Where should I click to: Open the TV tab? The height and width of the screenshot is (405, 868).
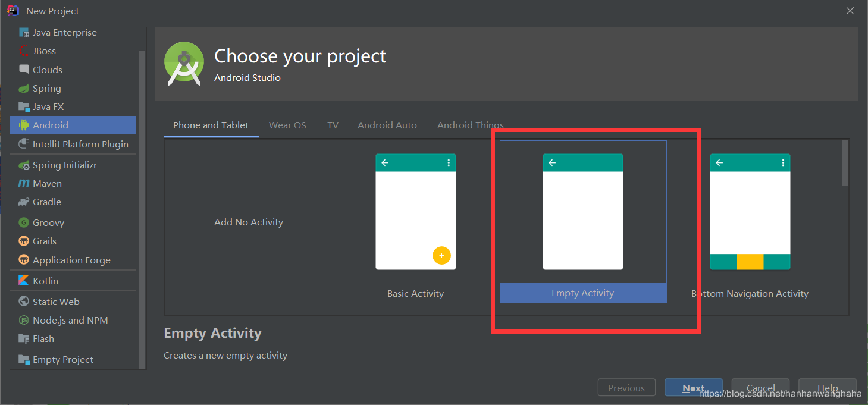pos(333,125)
